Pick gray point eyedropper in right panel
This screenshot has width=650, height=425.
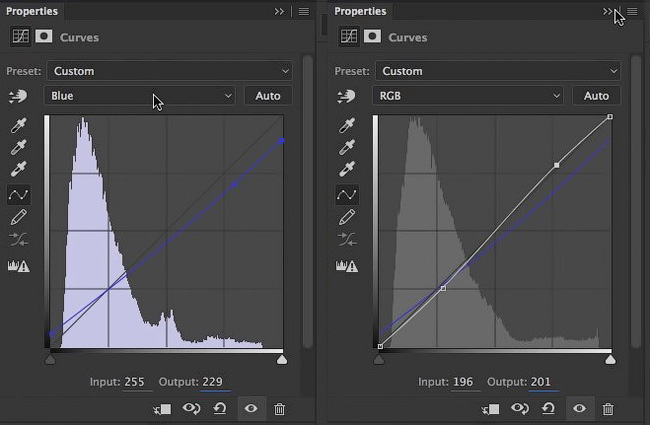point(347,147)
